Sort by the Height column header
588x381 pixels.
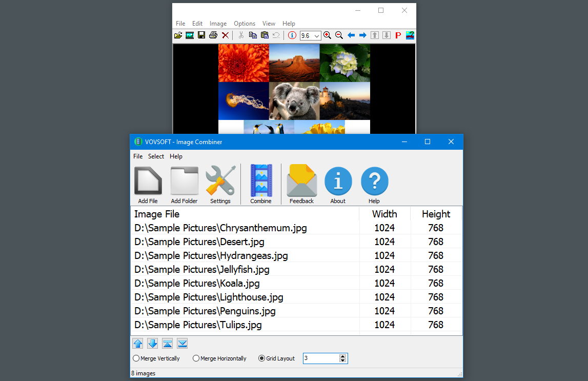(x=436, y=214)
